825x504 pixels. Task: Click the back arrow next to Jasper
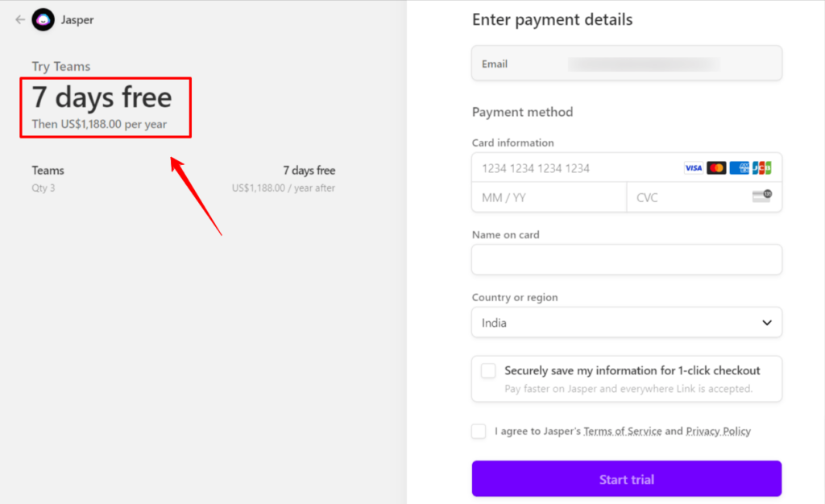pos(20,20)
